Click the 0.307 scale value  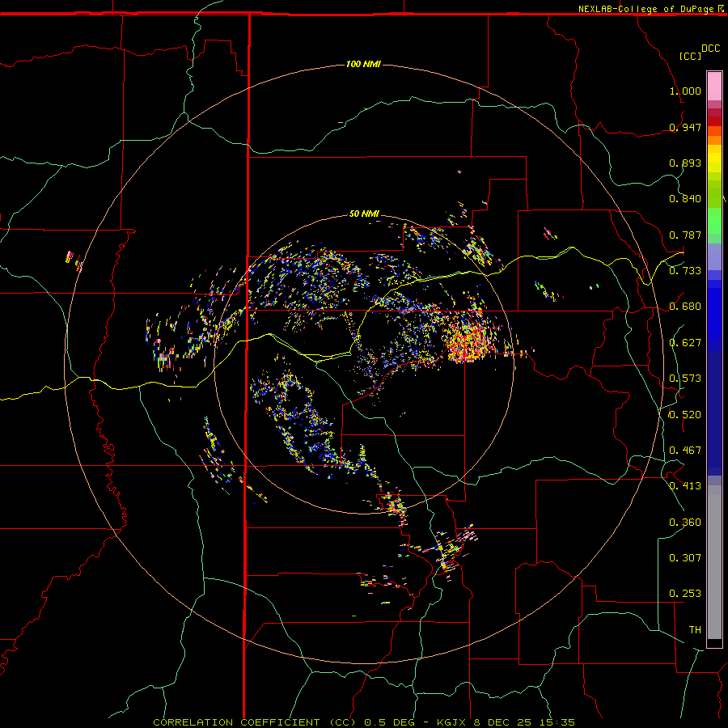[685, 557]
